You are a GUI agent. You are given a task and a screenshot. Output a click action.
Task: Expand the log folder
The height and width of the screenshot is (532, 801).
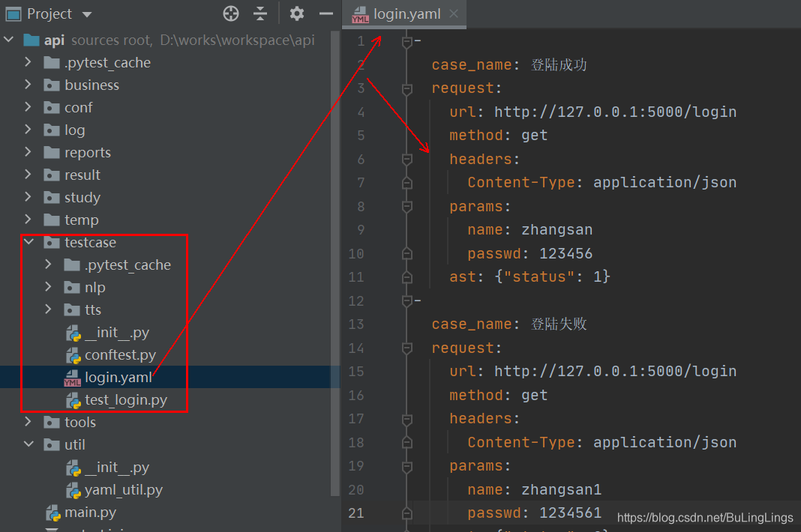[28, 130]
